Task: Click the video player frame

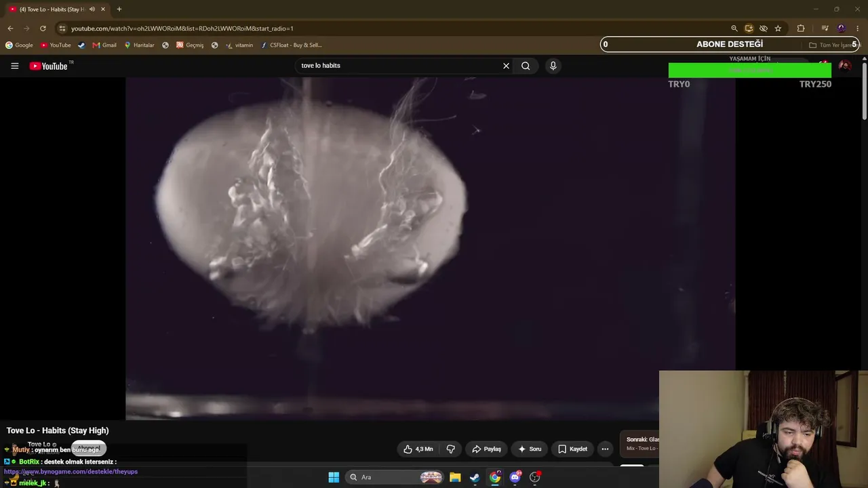Action: click(430, 248)
